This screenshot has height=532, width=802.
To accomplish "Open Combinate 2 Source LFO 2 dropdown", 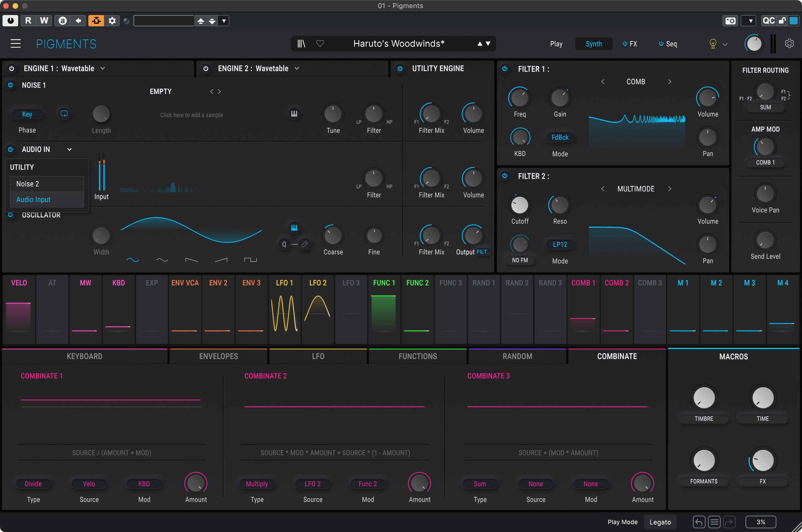I will [312, 484].
